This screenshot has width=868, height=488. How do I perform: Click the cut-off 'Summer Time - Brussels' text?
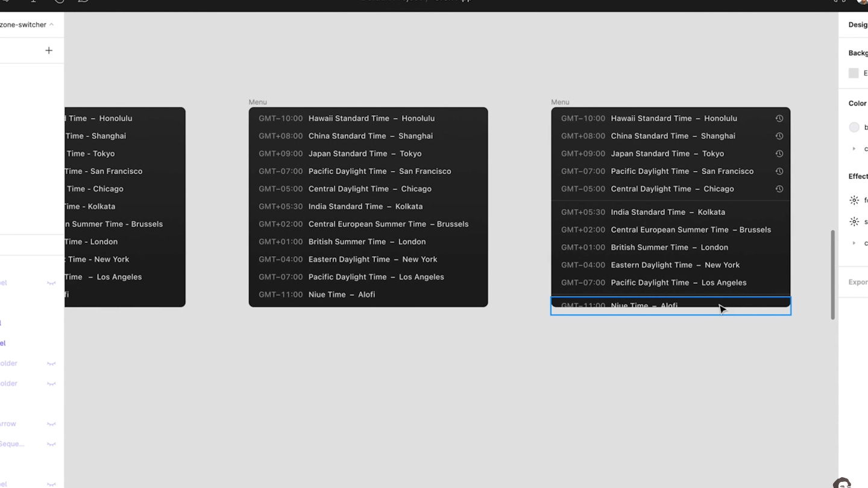point(114,224)
